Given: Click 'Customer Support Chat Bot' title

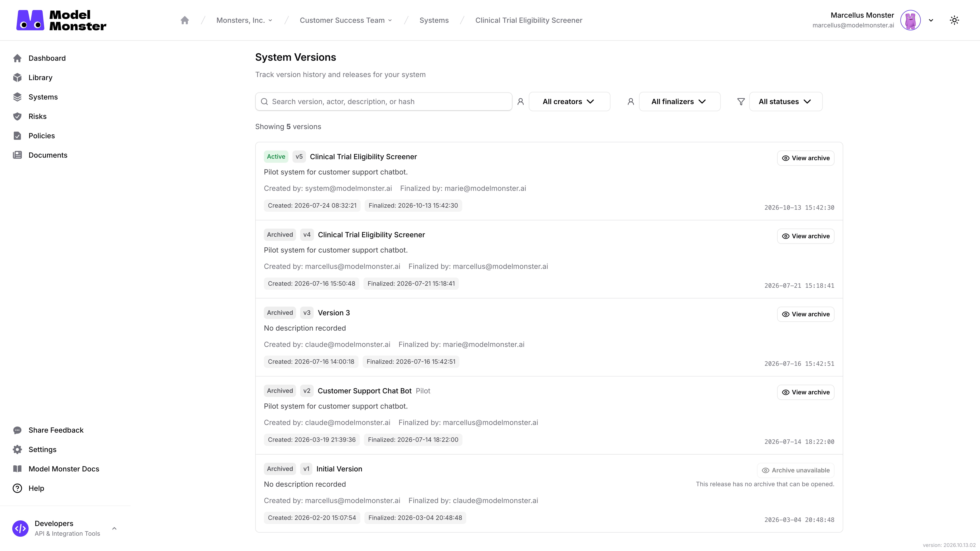Looking at the screenshot, I should click(364, 391).
